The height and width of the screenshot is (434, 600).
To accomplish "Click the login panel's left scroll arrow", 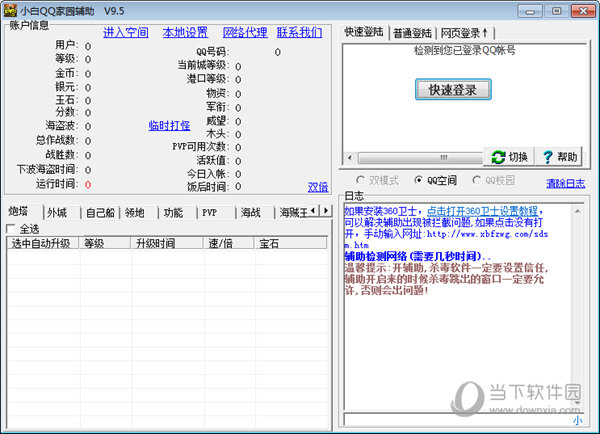I will coord(350,158).
